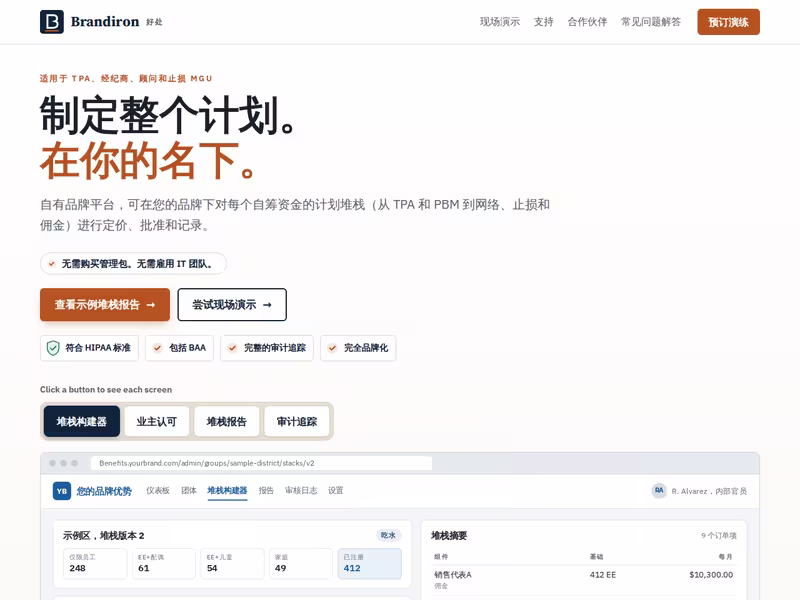Viewport: 800px width, 600px height.
Task: Click check icon beside 完全品牌化
Action: [333, 348]
